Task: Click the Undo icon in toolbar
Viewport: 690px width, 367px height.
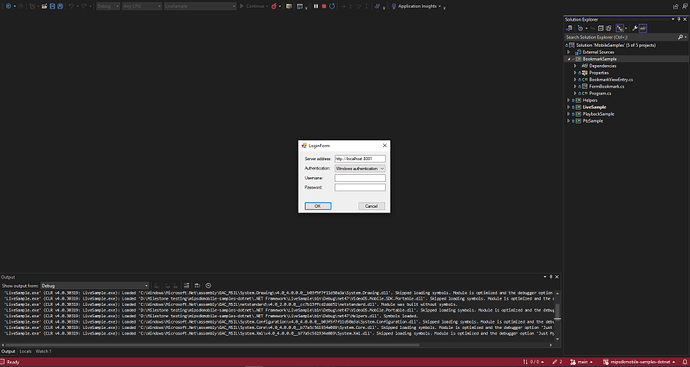Action: 71,6
